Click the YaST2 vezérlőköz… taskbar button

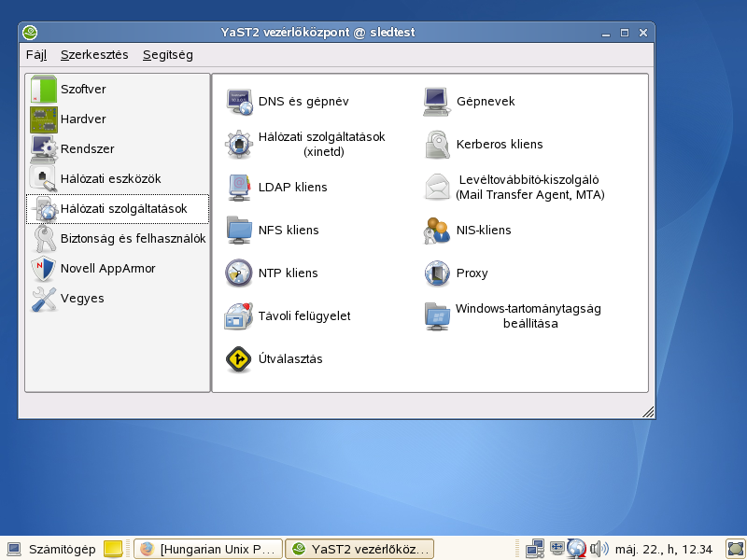pos(359,549)
